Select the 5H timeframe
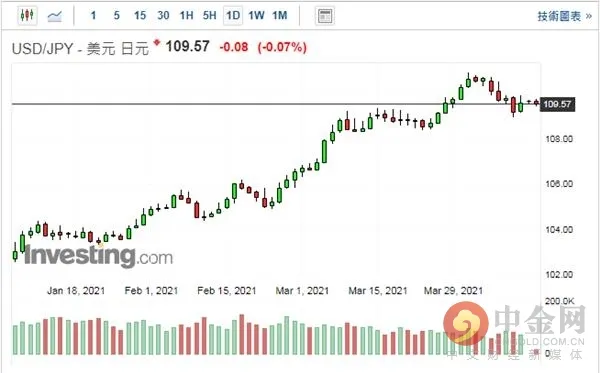Image resolution: width=600 pixels, height=373 pixels. (209, 16)
